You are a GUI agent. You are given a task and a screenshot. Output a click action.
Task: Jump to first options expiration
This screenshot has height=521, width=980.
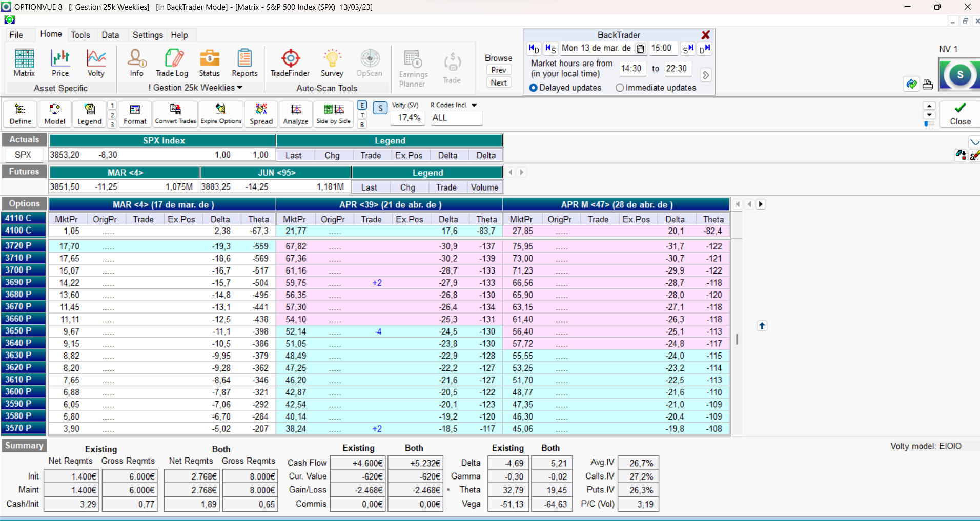[738, 204]
